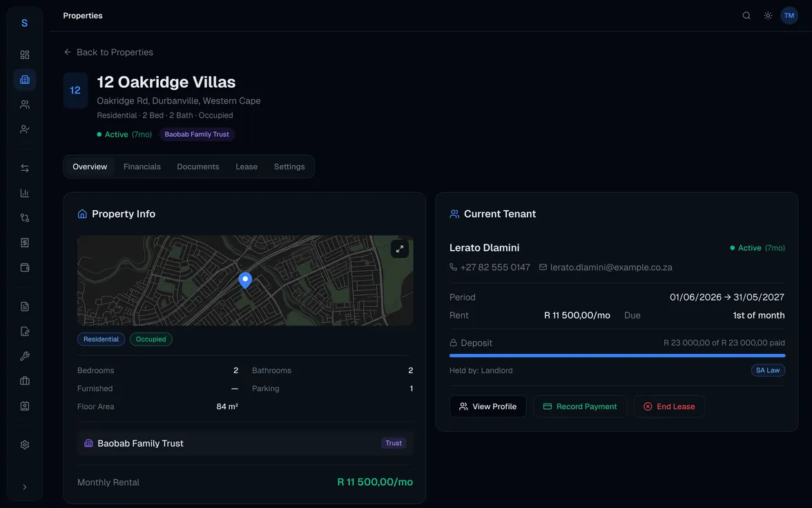Open the transfers arrows icon in sidebar
The height and width of the screenshot is (508, 812).
[24, 168]
